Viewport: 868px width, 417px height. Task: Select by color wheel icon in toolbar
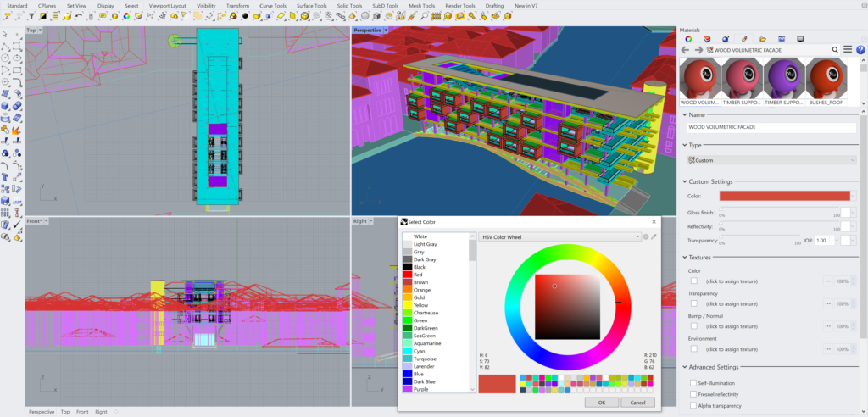(x=126, y=16)
